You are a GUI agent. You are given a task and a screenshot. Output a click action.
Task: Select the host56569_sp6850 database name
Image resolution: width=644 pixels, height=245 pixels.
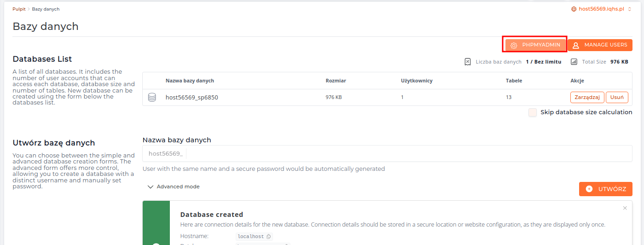point(191,97)
